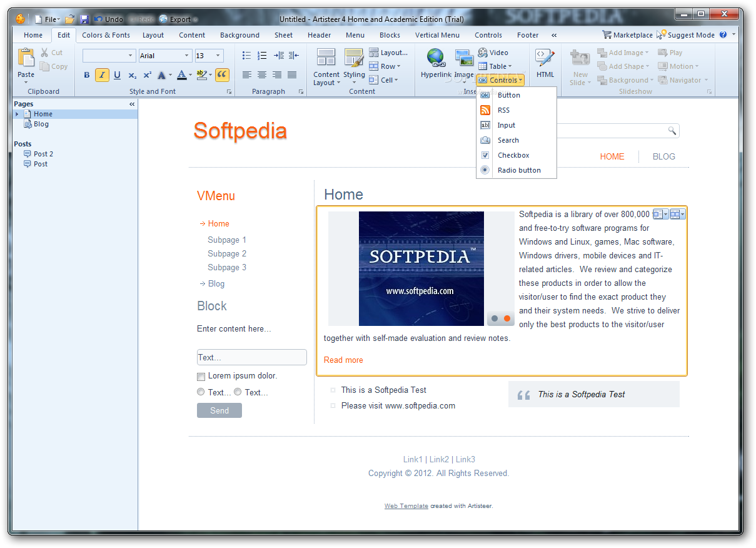This screenshot has width=756, height=548.
Task: Select the Blog page in tree
Action: [x=41, y=124]
